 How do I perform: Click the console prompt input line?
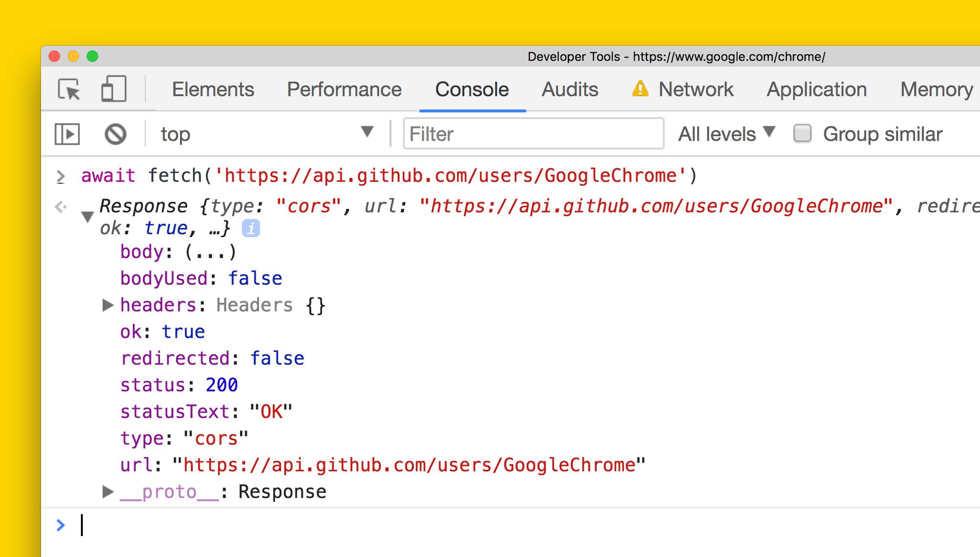click(x=526, y=525)
